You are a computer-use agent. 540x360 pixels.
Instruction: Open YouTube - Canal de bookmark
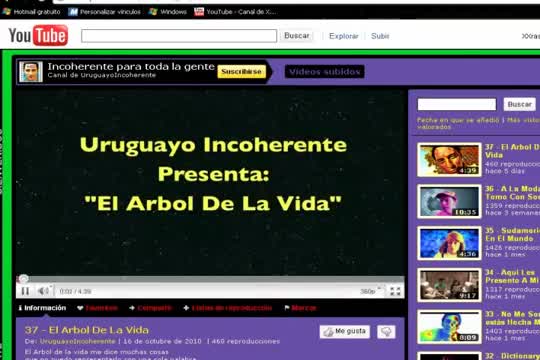click(235, 12)
